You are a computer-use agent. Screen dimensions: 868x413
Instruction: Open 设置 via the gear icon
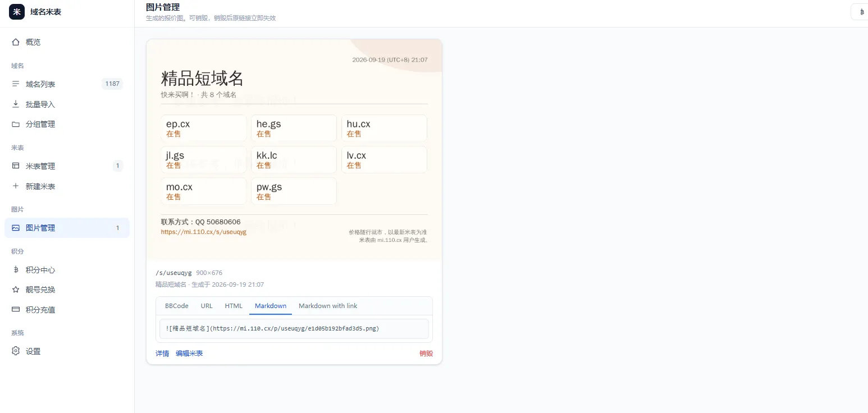click(16, 351)
